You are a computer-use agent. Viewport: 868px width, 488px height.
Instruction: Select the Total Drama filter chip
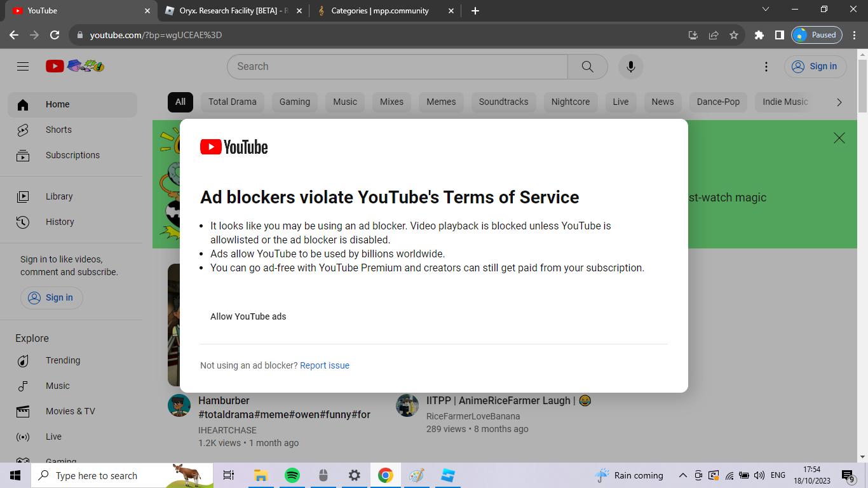pos(233,102)
